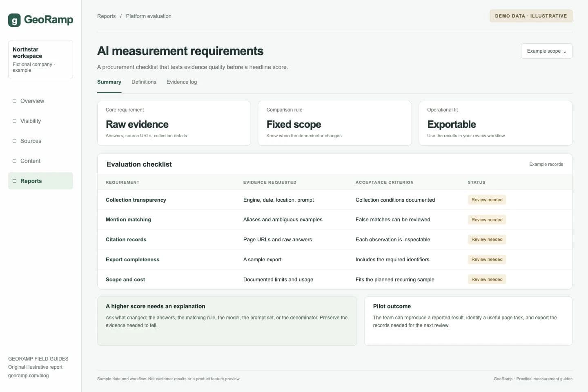Click the Citation records requirement

[126, 240]
